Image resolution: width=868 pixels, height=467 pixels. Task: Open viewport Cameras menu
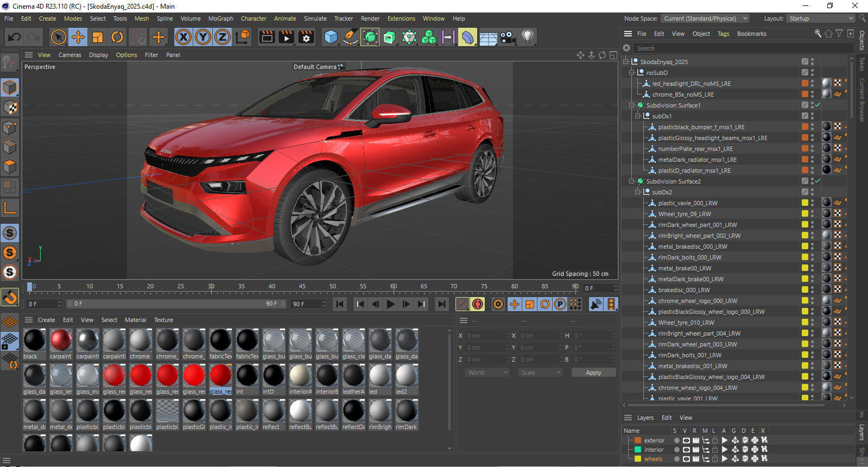tap(70, 55)
